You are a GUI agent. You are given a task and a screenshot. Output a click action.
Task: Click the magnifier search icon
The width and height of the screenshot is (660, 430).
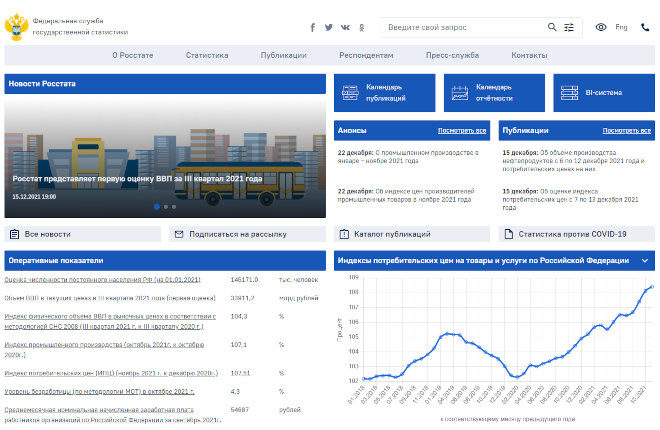click(552, 27)
